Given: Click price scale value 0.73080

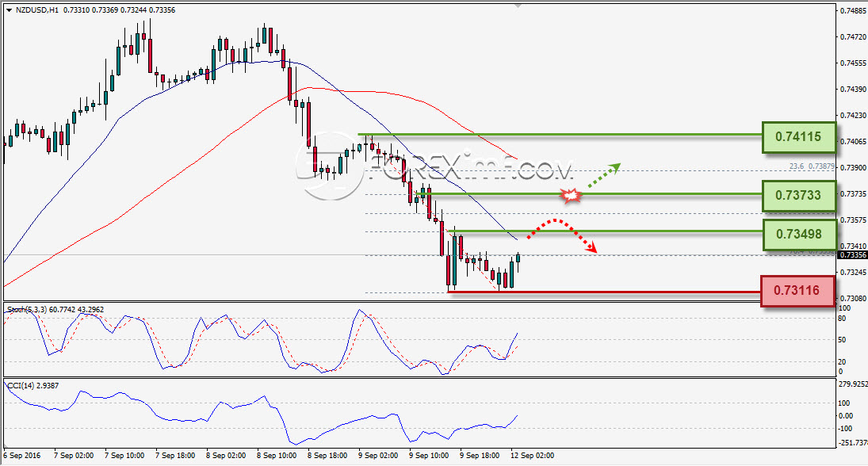Looking at the screenshot, I should (x=853, y=298).
